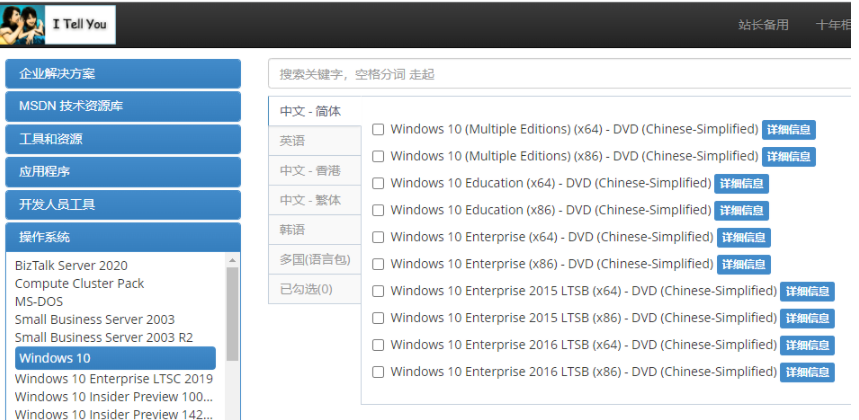The width and height of the screenshot is (859, 420).
Task: Expand the 企业解决方案 category panel
Action: (x=123, y=74)
